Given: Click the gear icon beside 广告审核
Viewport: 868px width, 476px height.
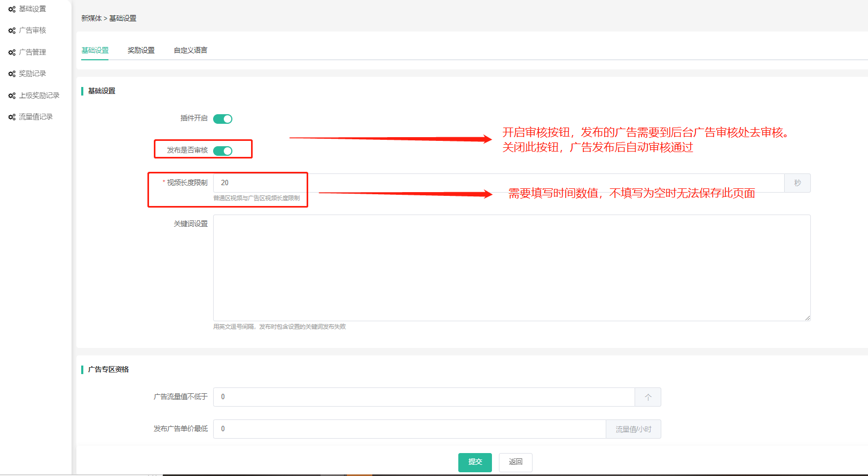Looking at the screenshot, I should coord(12,31).
